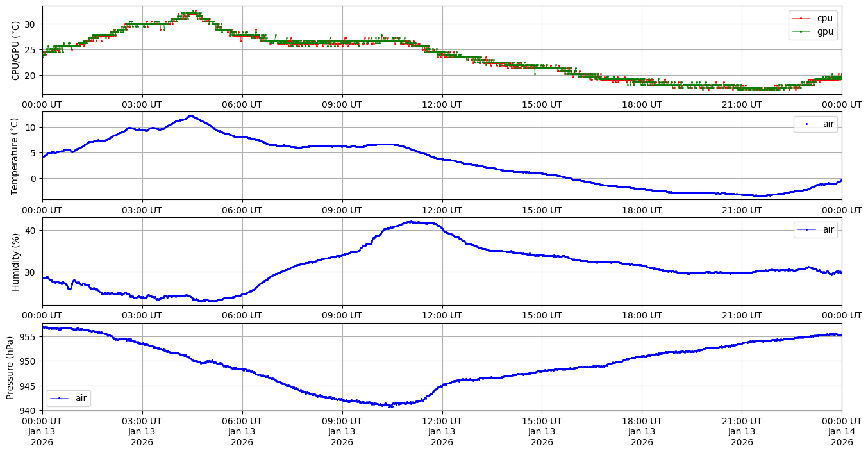
Task: Click the CPU/GPU (°C) y-axis label
Action: tap(16, 51)
